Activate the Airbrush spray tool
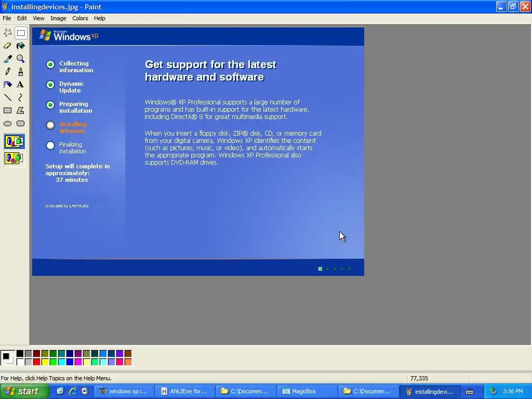Screen dimensions: 532x399 tap(7, 85)
